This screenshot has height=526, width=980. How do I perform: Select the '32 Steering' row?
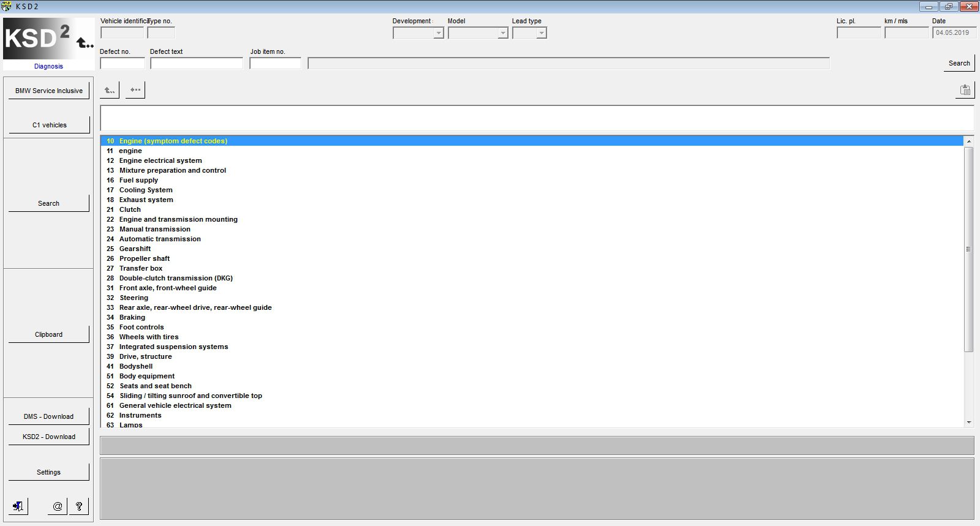coord(532,298)
